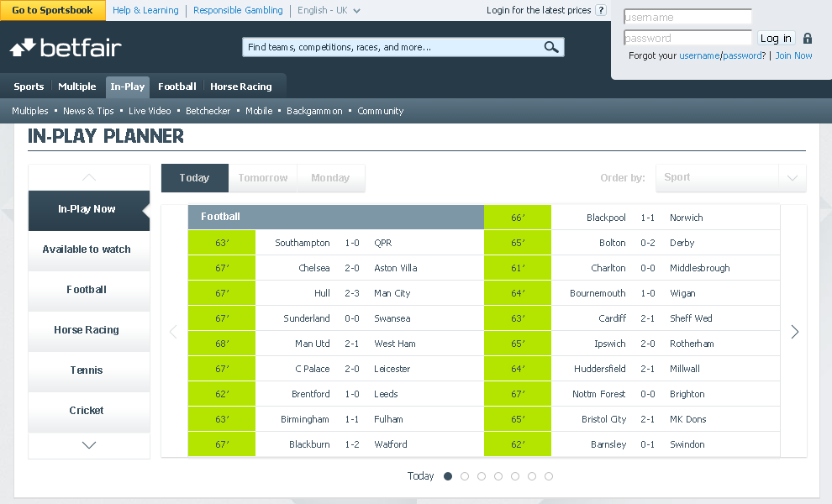Click the Log in button

tap(776, 38)
